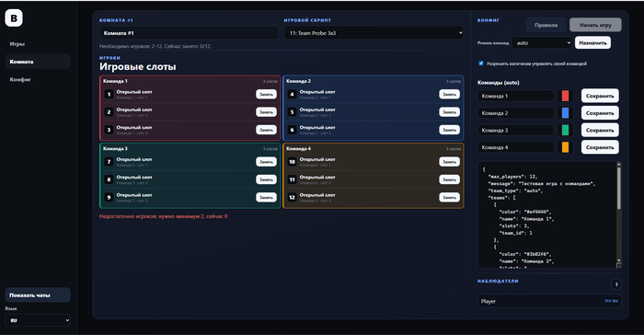Edit the Команда 2 name field in config
This screenshot has width=644, height=335.
[516, 113]
